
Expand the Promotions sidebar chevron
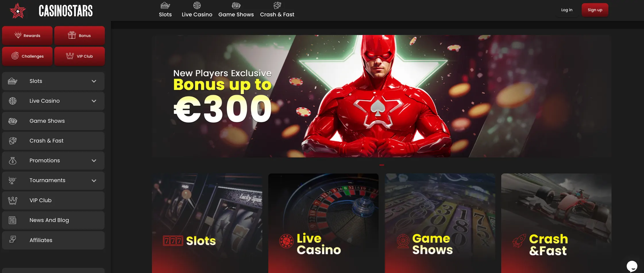click(x=94, y=161)
